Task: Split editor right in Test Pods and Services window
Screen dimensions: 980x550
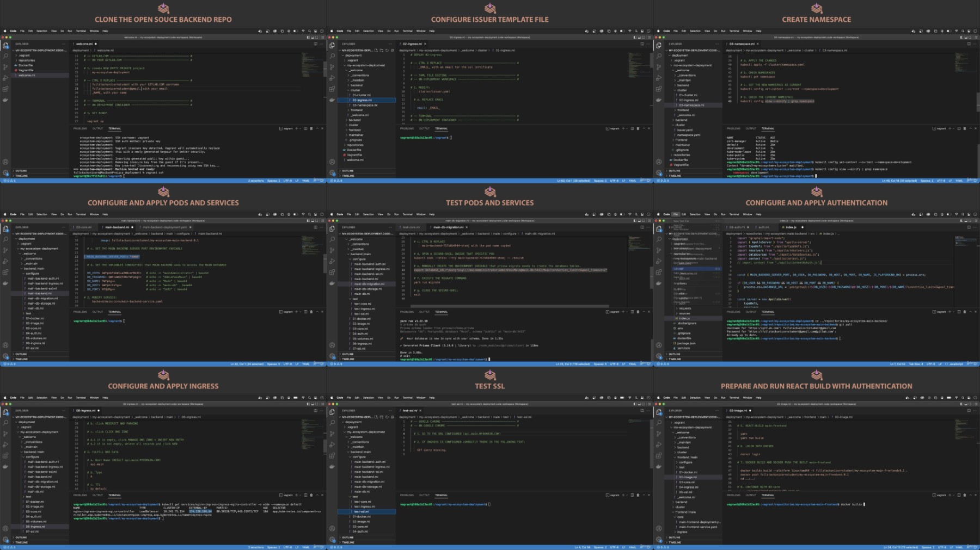Action: click(x=642, y=227)
